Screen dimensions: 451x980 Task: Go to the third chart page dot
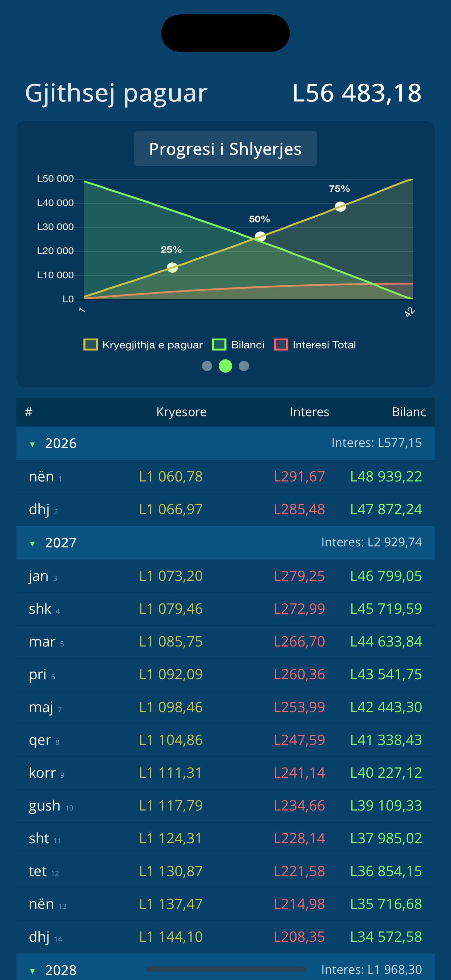[x=244, y=366]
